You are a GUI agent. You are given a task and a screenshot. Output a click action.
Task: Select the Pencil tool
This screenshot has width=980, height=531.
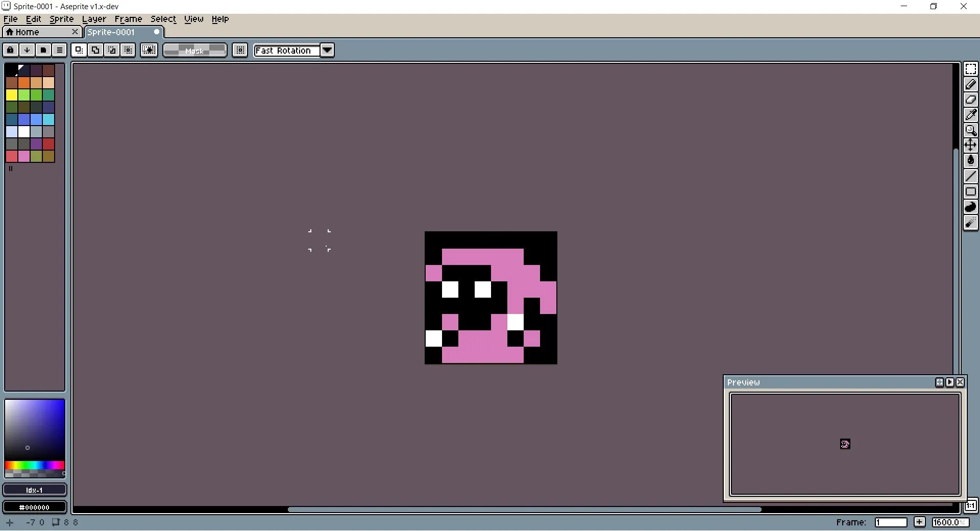pos(970,84)
